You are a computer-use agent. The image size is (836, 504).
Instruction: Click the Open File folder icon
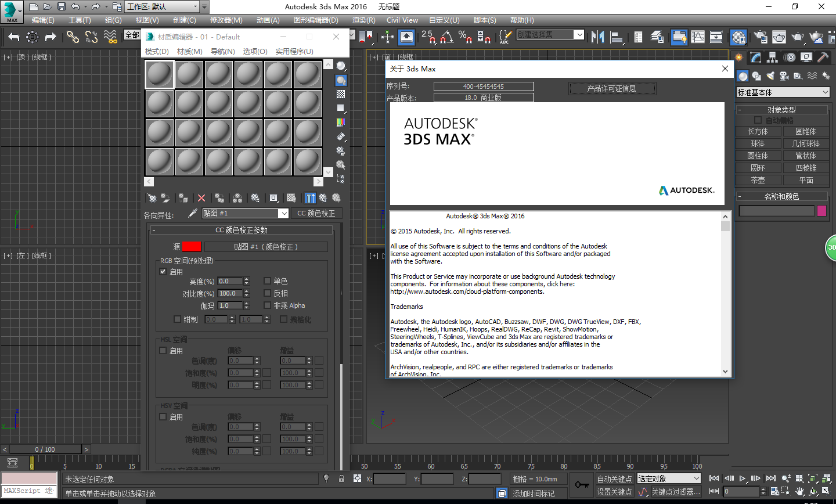click(x=48, y=7)
